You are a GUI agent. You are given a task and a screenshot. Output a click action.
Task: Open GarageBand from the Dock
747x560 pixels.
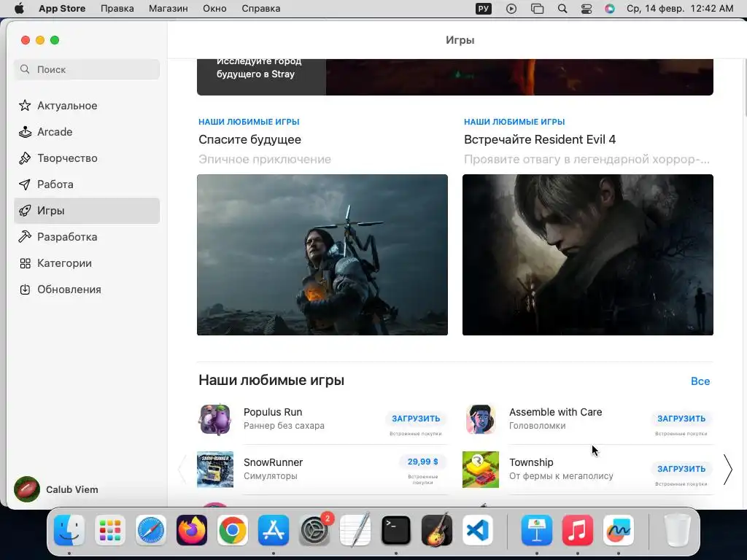(437, 530)
